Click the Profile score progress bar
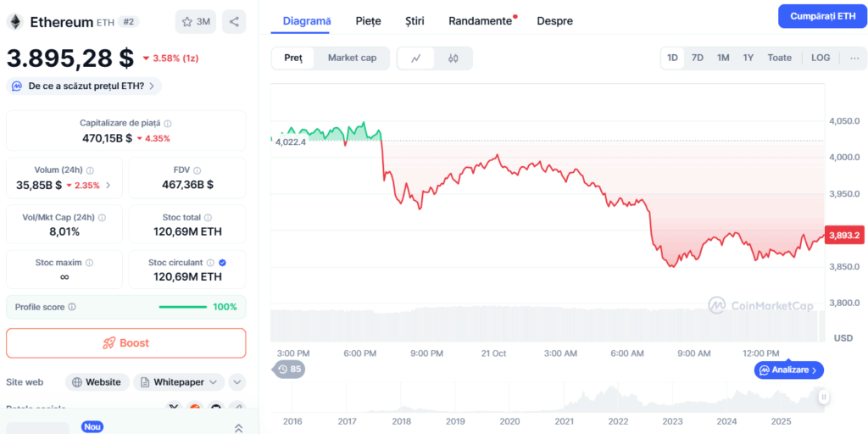868x434 pixels. click(x=183, y=307)
